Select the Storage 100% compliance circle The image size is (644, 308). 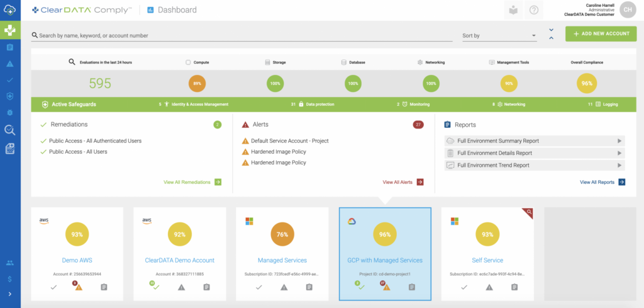coord(275,84)
